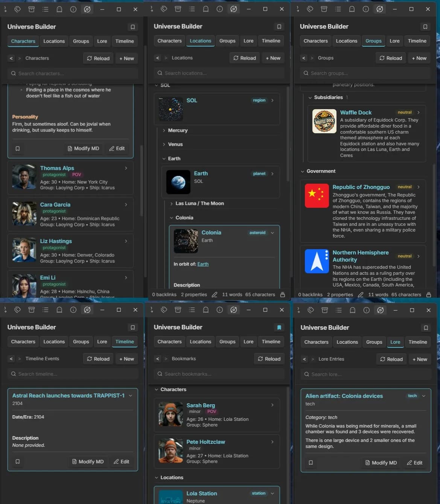Toggle the bookmarks view in the Characters window header

(133, 27)
